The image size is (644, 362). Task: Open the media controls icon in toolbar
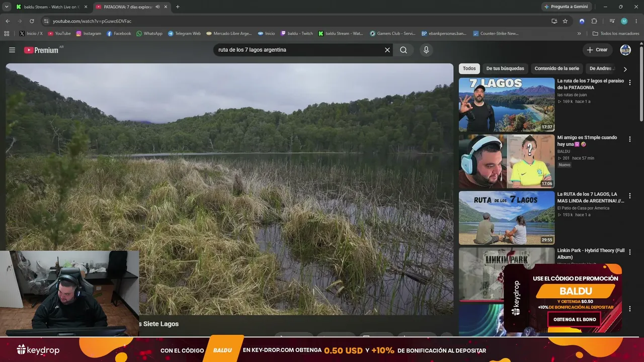pyautogui.click(x=612, y=21)
